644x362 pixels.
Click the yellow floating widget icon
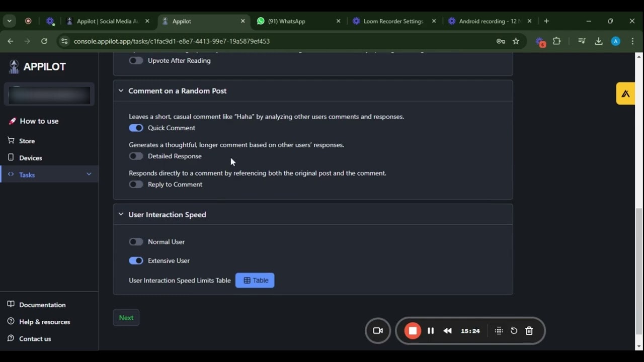tap(625, 94)
